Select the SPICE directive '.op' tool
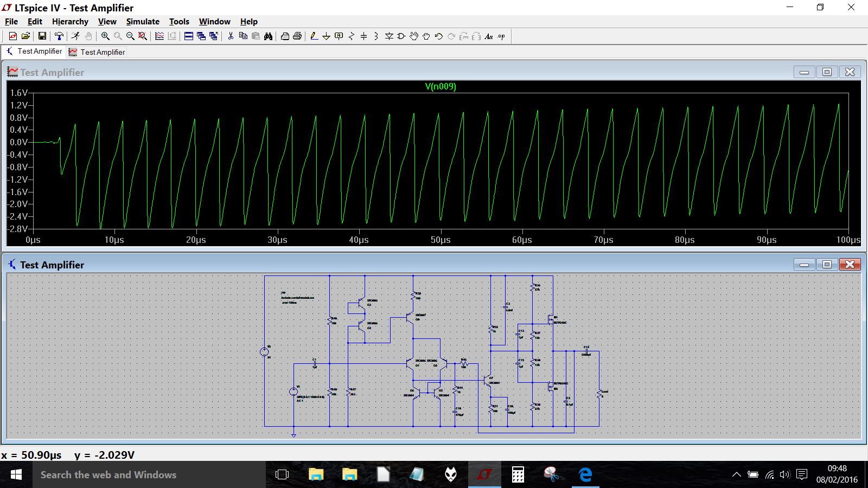This screenshot has width=868, height=488. [501, 36]
